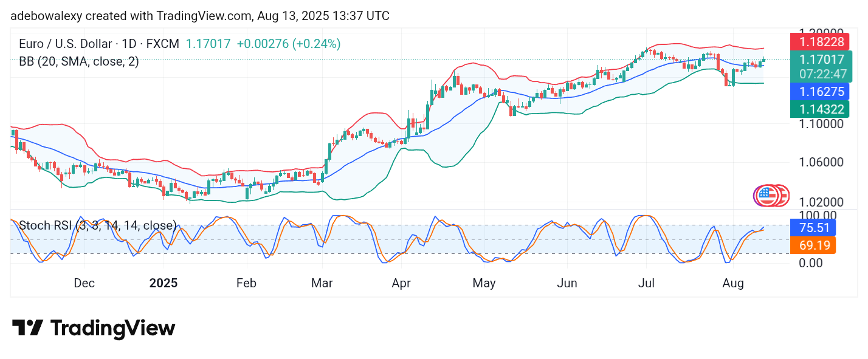Click the 2025 label on time axis
The width and height of the screenshot is (868, 359).
pyautogui.click(x=163, y=283)
